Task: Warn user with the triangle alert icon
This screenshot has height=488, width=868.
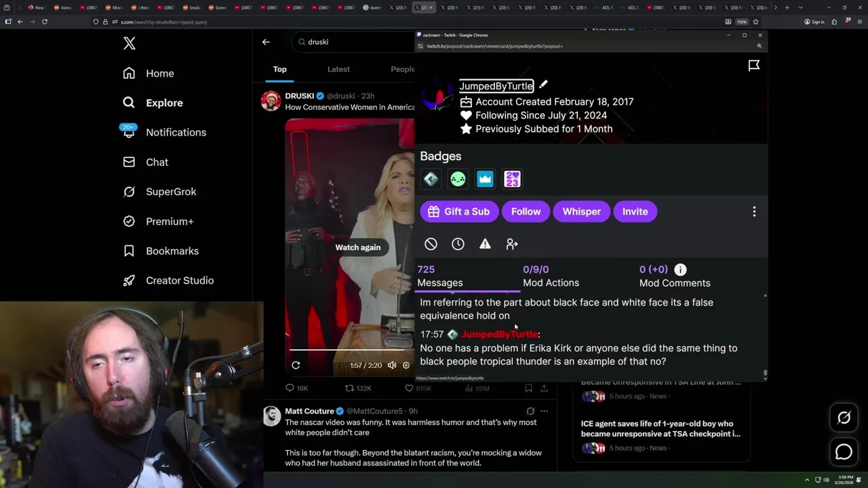Action: click(485, 244)
